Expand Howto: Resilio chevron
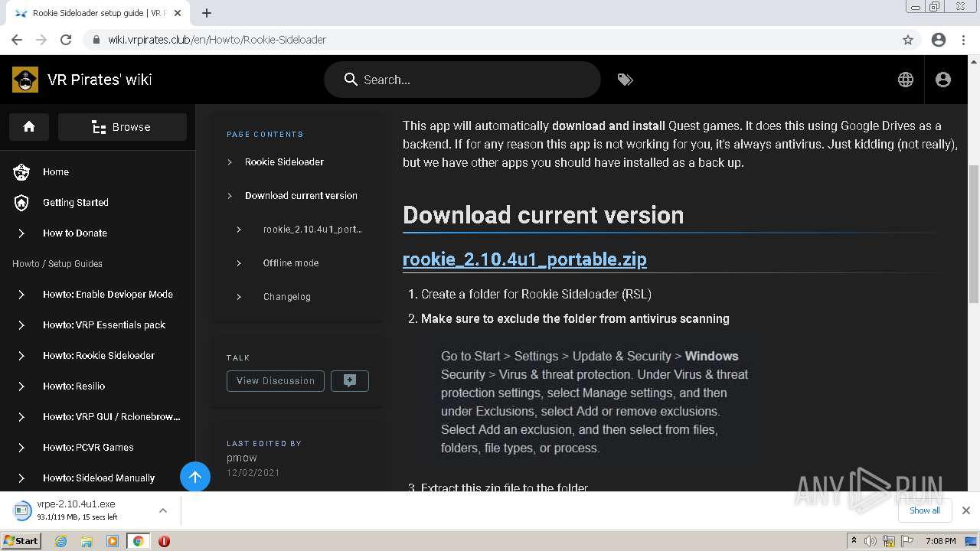This screenshot has width=980, height=551. click(21, 386)
